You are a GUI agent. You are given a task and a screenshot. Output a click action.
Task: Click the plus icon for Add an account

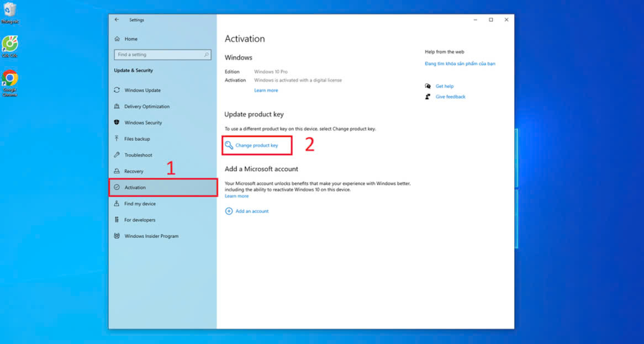(x=229, y=211)
